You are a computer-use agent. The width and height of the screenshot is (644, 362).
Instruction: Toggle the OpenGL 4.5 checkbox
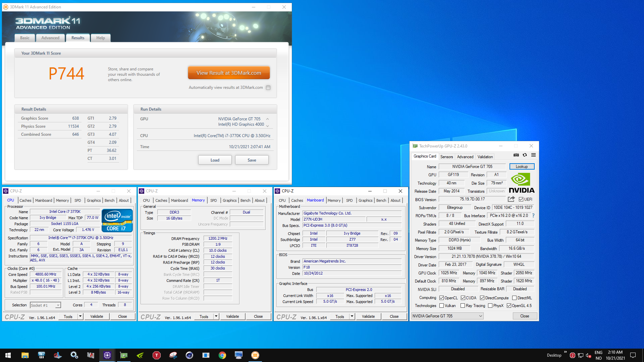(x=509, y=306)
